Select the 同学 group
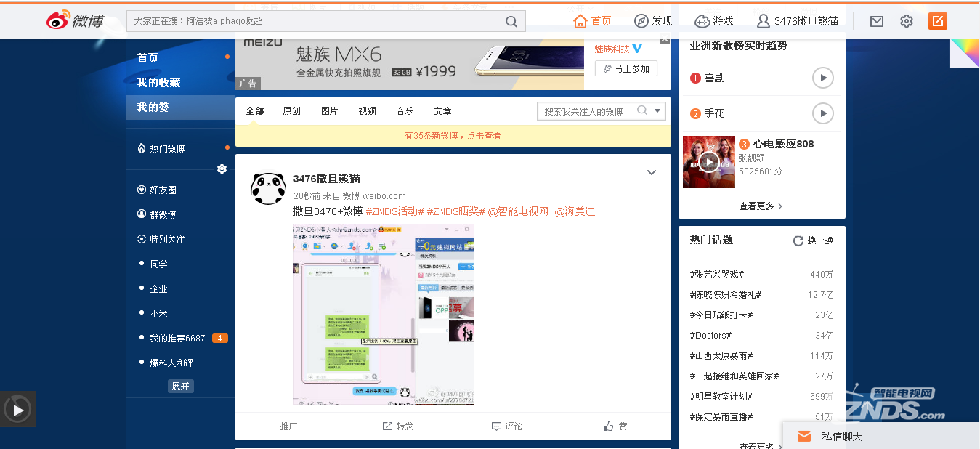This screenshot has height=449, width=980. pos(158,264)
